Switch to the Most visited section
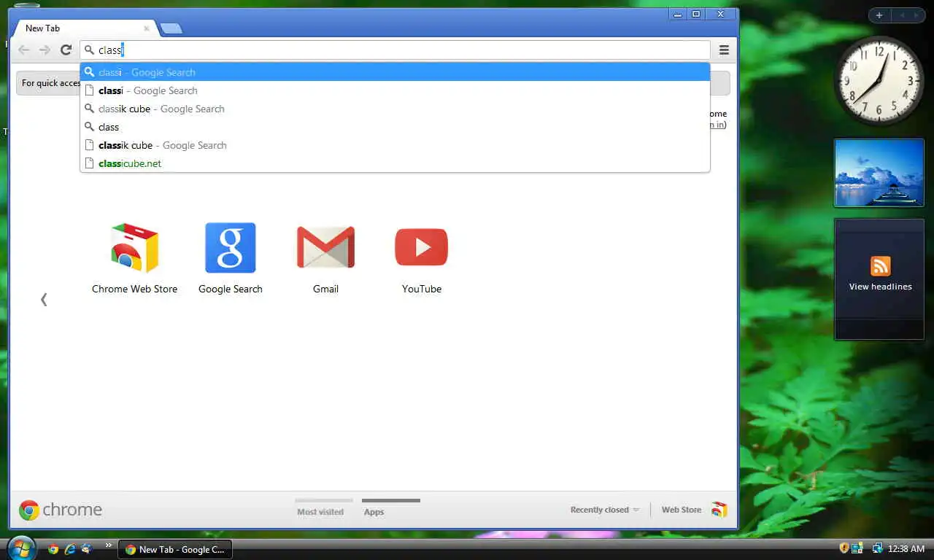This screenshot has height=560, width=934. (320, 512)
